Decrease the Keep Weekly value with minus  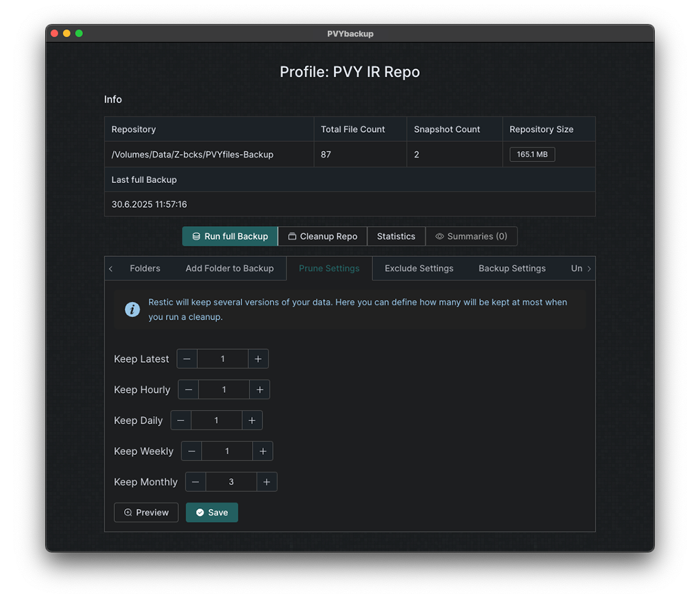(191, 451)
